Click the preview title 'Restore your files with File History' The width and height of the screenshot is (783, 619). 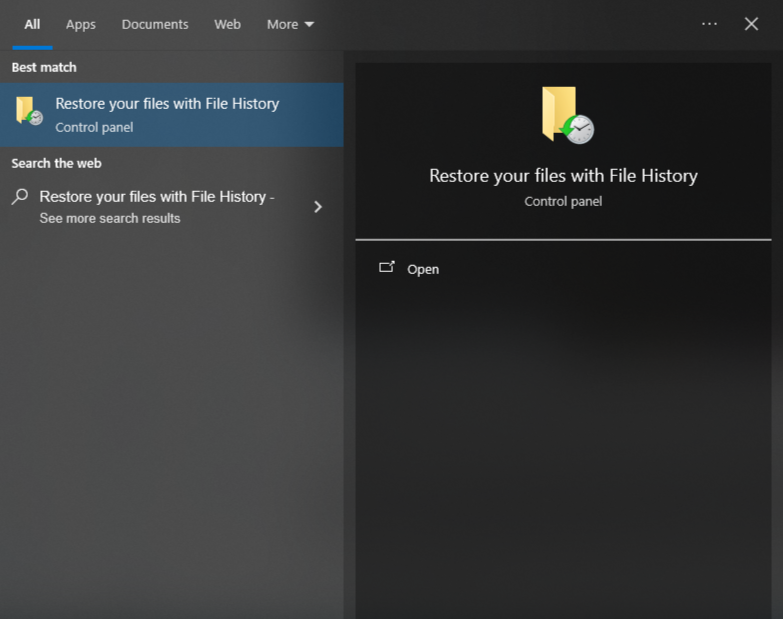click(x=563, y=176)
